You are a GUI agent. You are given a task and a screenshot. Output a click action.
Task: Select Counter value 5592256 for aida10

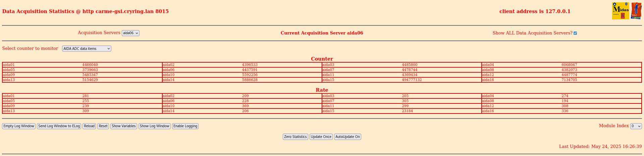[x=250, y=75]
